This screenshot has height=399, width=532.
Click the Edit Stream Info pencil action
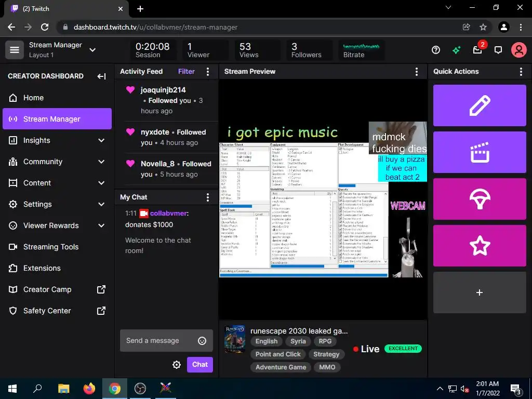[480, 105]
